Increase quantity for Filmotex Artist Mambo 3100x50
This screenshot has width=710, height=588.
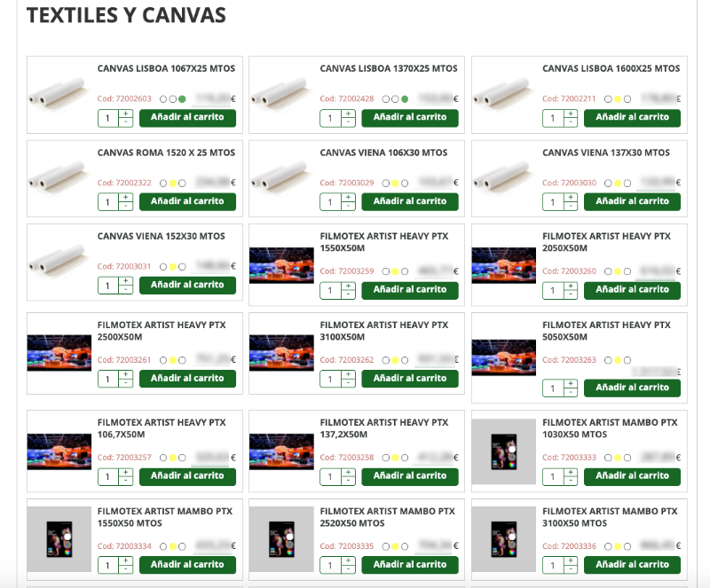(x=572, y=561)
